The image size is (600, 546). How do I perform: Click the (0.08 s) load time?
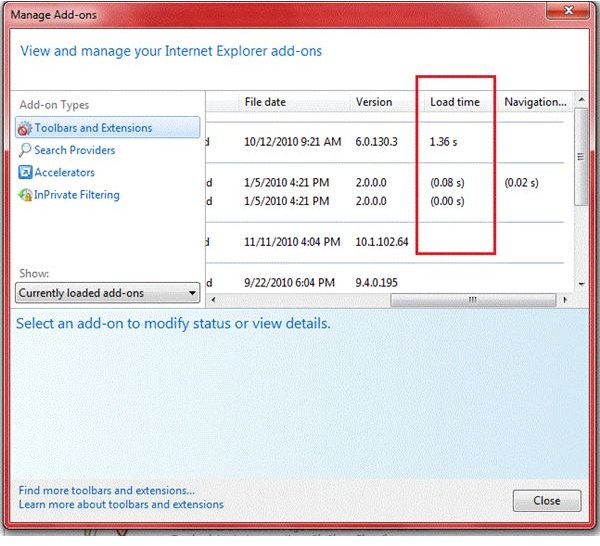(447, 183)
